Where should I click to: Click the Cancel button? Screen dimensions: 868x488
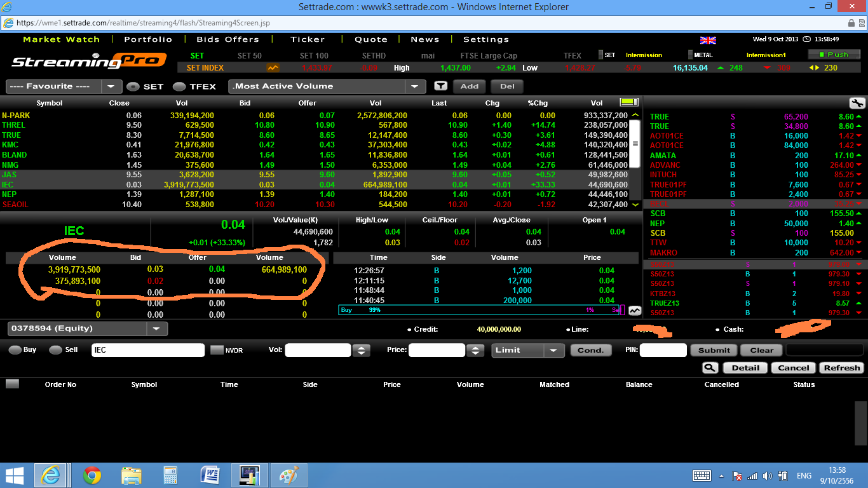[794, 368]
